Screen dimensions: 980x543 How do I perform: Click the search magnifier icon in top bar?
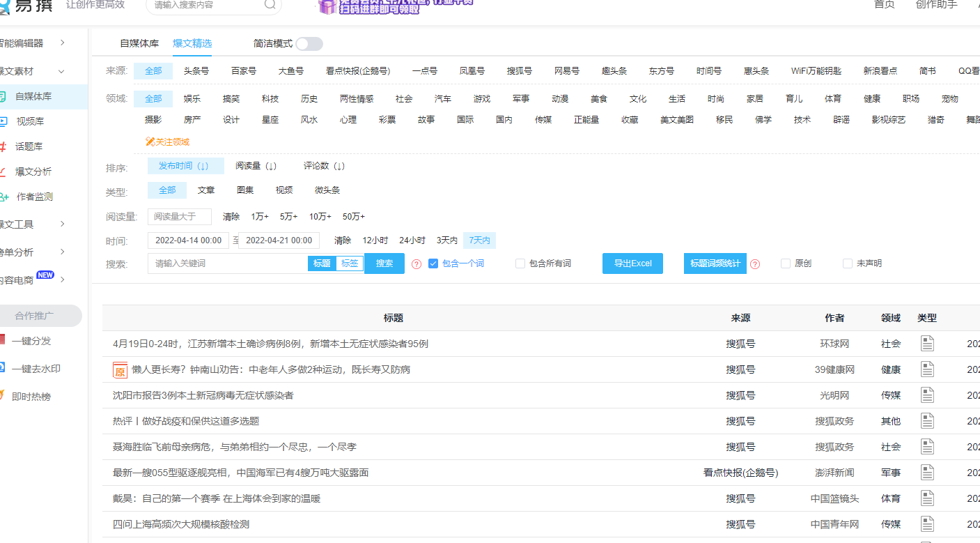coord(270,4)
